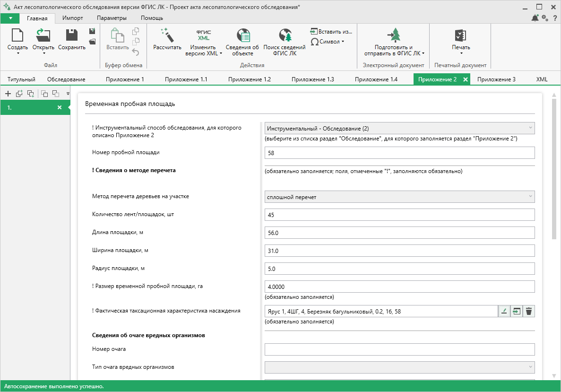This screenshot has width=561, height=392.
Task: Click the Вставить из... icon
Action: [x=314, y=32]
